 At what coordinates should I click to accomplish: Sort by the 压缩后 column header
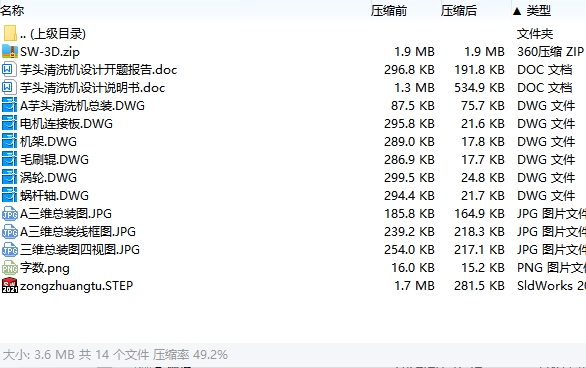coord(459,10)
